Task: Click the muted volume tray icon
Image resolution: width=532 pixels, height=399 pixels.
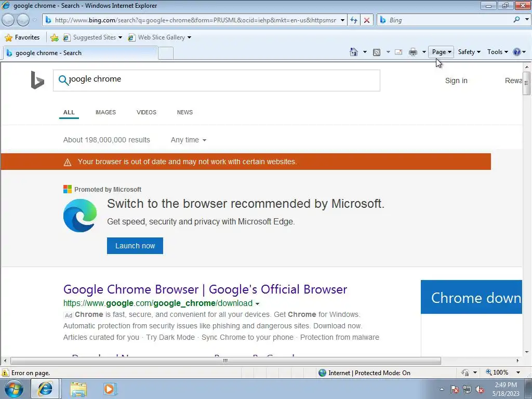Action: [480, 389]
